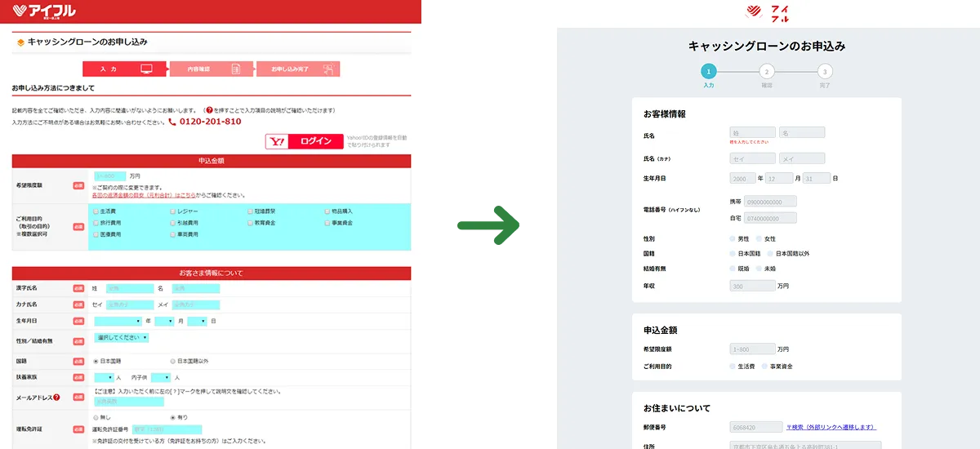Check the 事業資金 checkbox in the old form

pos(327,222)
